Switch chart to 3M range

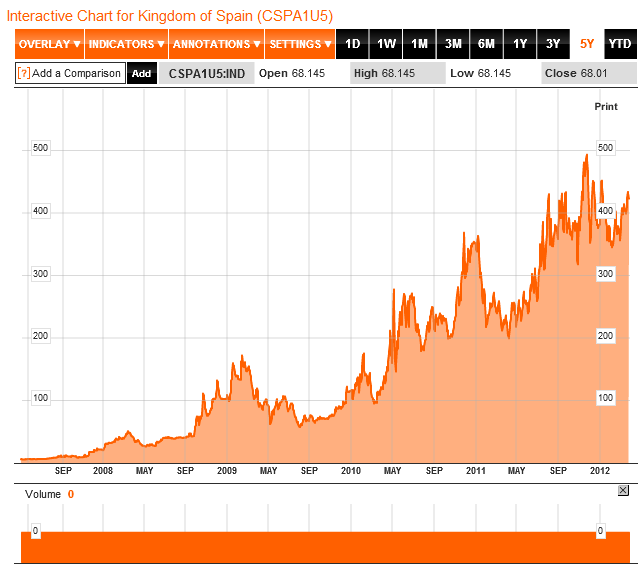(453, 44)
